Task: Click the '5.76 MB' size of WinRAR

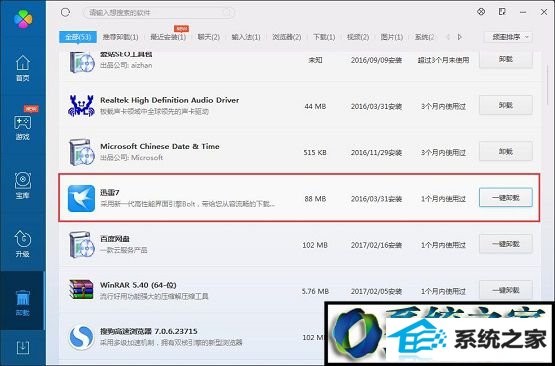Action: [x=315, y=291]
